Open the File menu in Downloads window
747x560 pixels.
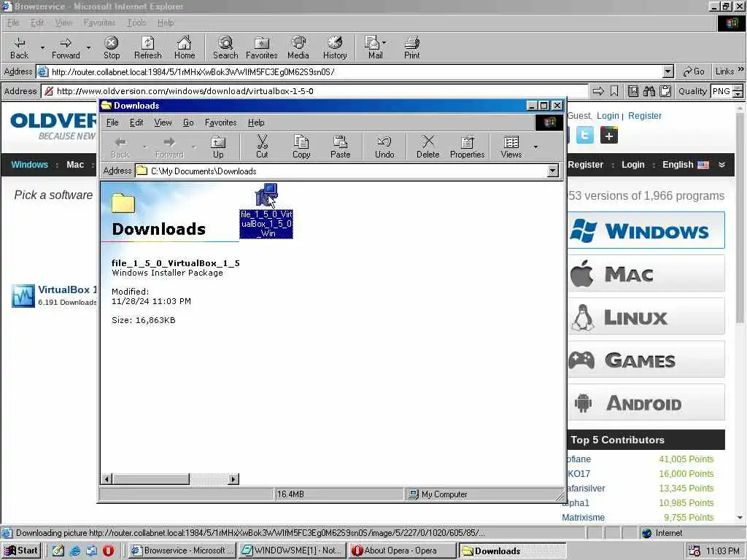[x=112, y=122]
